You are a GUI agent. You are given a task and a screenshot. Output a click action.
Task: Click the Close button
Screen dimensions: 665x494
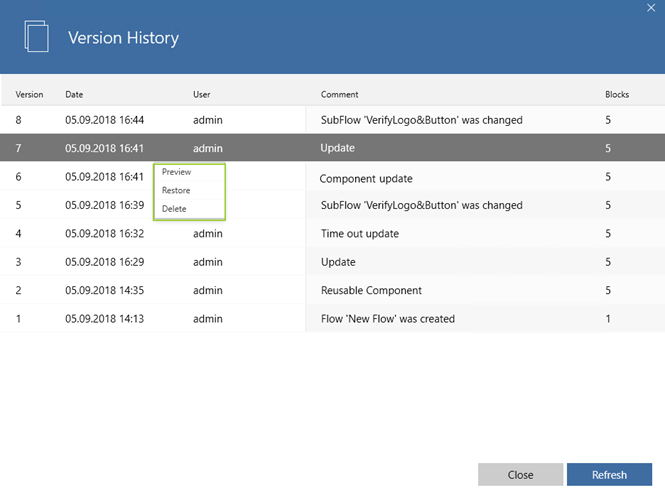(520, 474)
